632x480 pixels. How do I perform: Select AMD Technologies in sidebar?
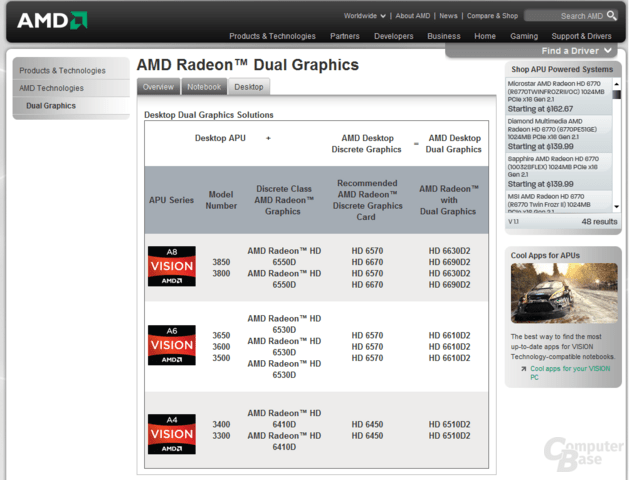pos(51,88)
